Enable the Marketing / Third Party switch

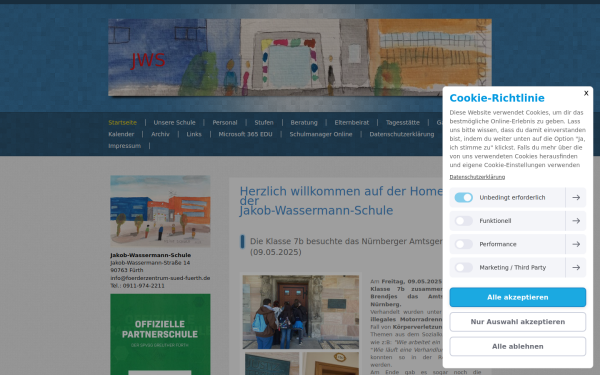(464, 267)
